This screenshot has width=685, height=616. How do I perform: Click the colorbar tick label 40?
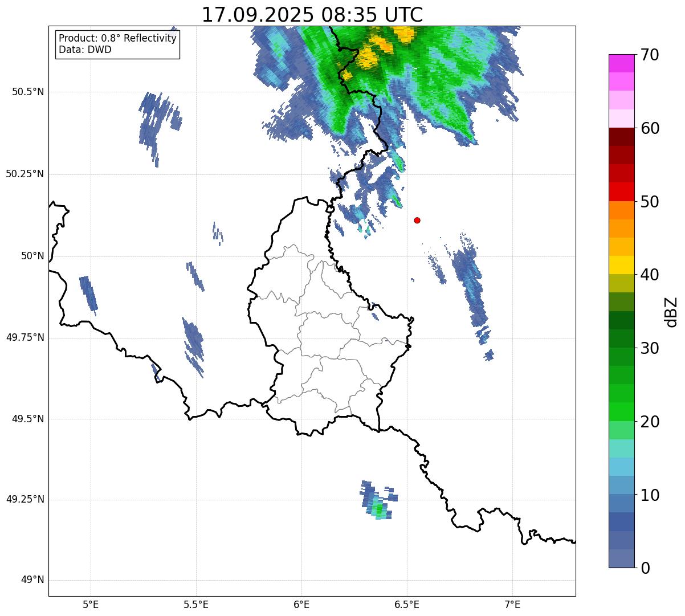[x=650, y=275]
